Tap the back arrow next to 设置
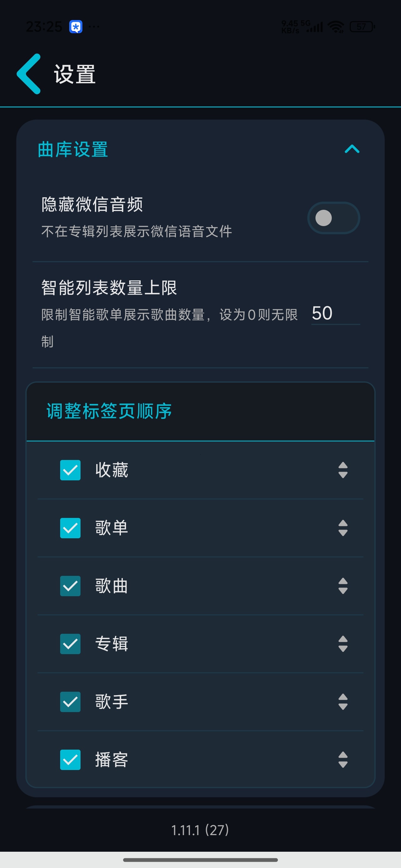 pyautogui.click(x=29, y=74)
